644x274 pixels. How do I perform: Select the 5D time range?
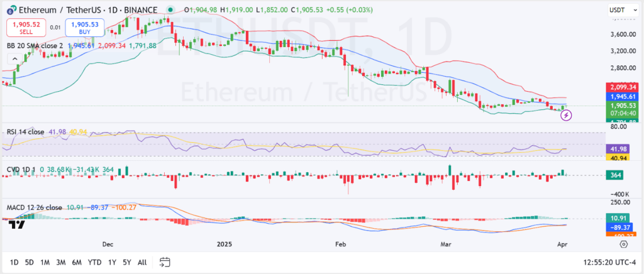(x=29, y=262)
